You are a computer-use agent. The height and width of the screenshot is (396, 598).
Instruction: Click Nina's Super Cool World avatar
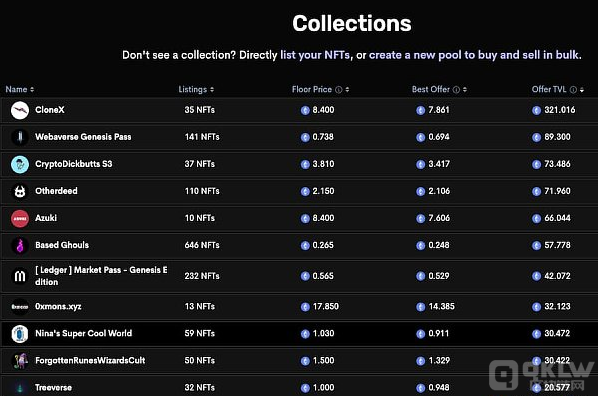coord(20,334)
